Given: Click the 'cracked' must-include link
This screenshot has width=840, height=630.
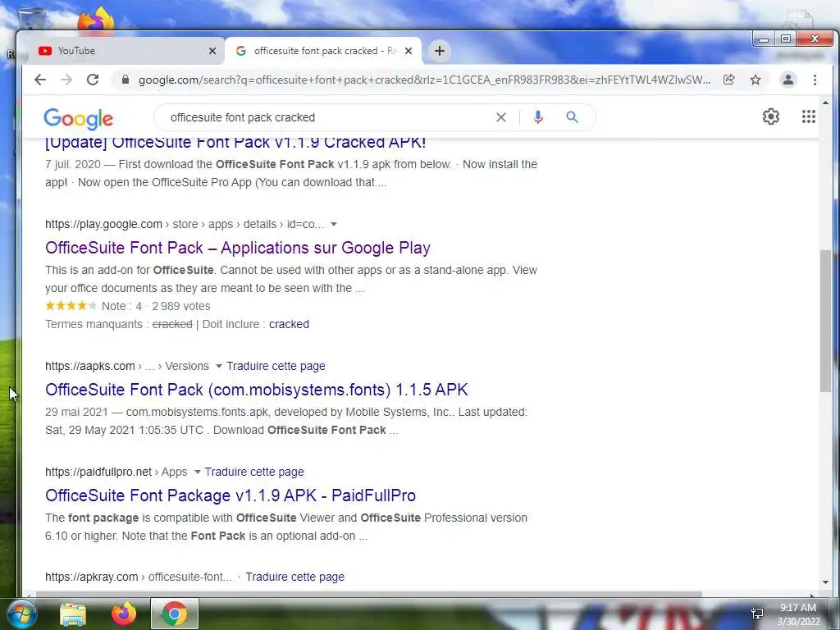Looking at the screenshot, I should [289, 324].
